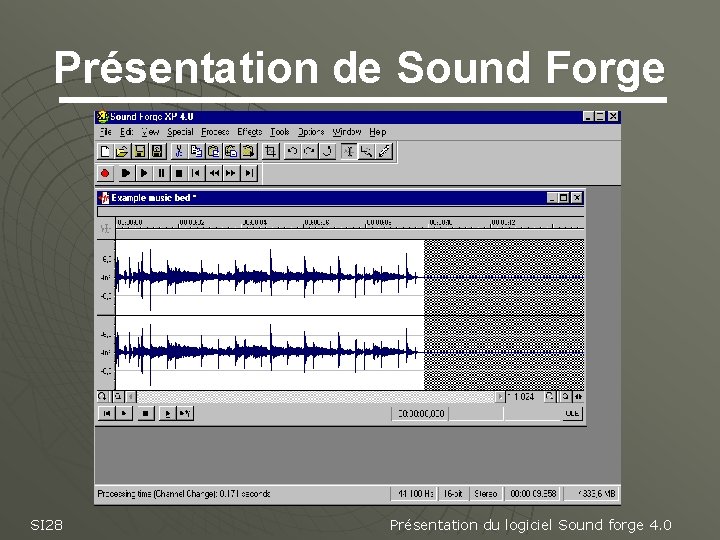Click the Rewind transport button
Screen dimensions: 720x540
click(x=214, y=173)
